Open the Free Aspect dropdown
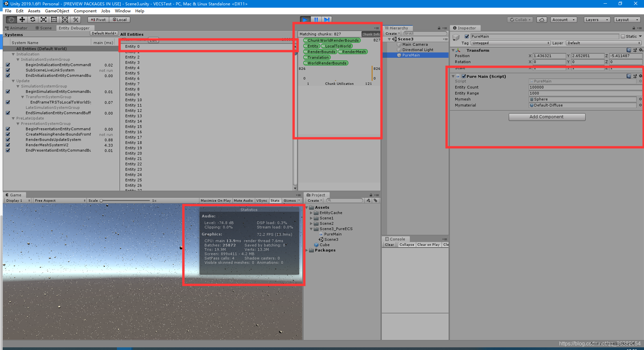This screenshot has height=350, width=644. coord(59,200)
